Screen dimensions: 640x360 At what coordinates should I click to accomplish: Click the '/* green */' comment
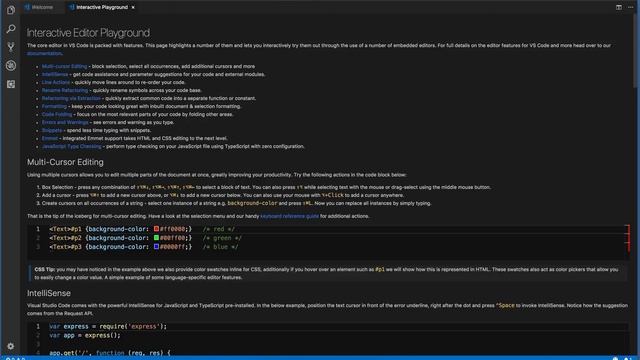click(222, 238)
